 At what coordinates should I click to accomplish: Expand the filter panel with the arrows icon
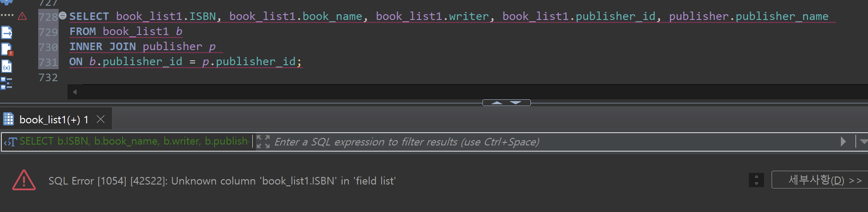(x=263, y=142)
